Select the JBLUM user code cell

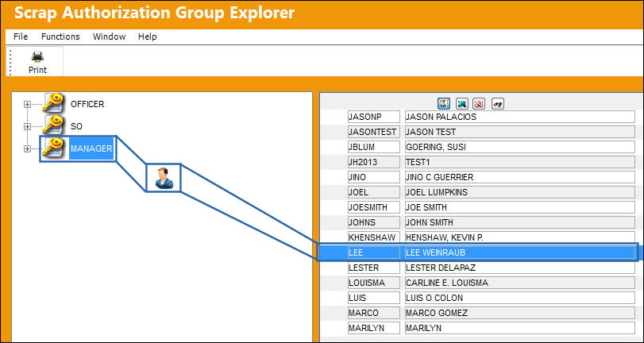click(374, 147)
